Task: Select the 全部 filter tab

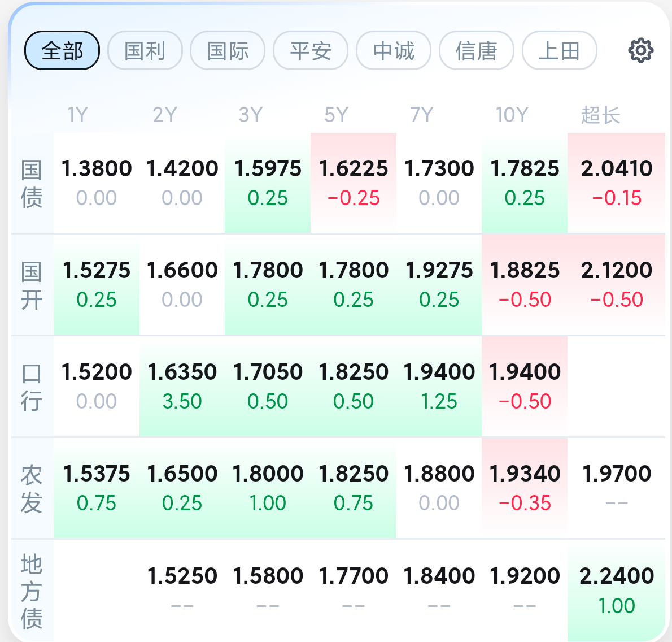Action: click(62, 51)
